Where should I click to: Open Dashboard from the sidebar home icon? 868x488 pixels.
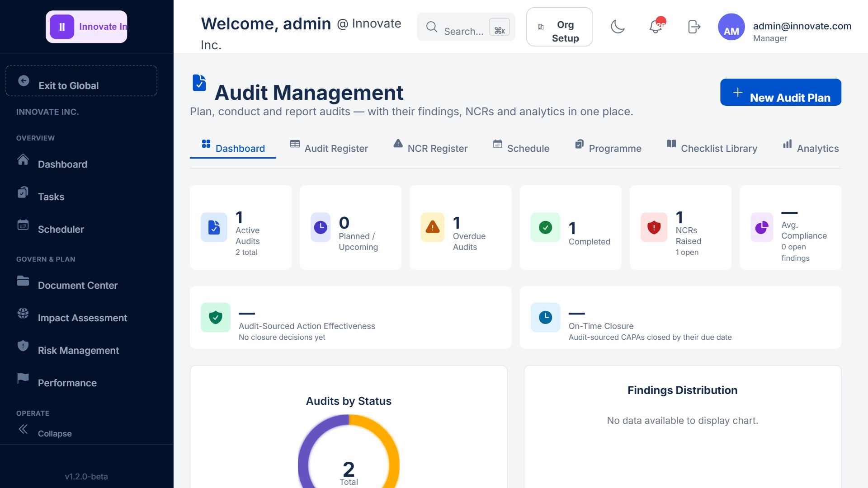tap(23, 160)
